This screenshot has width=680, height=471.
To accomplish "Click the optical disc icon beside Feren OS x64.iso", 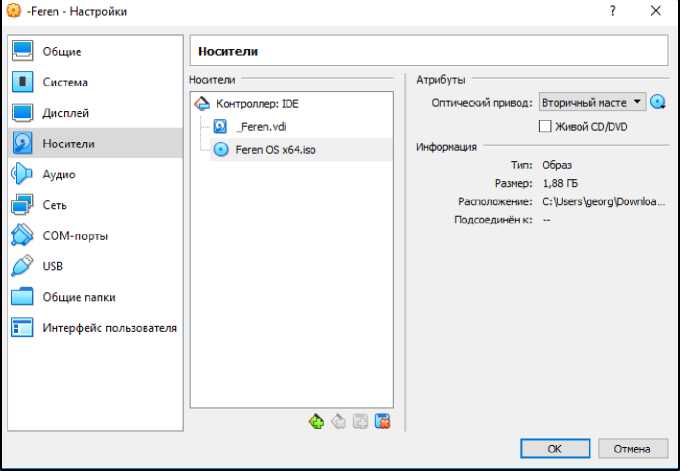I will 221,150.
